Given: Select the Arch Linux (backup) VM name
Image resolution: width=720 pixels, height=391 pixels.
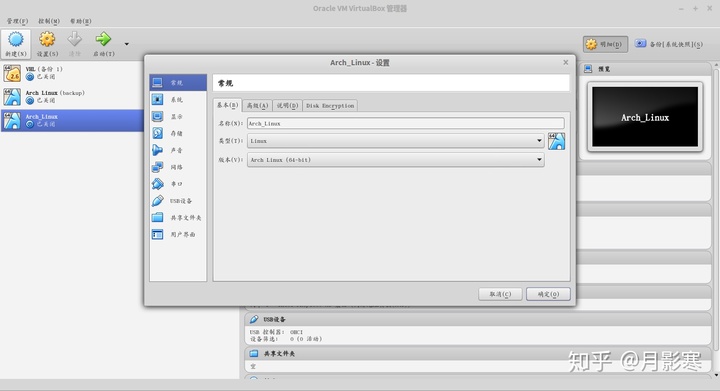Looking at the screenshot, I should pos(55,93).
